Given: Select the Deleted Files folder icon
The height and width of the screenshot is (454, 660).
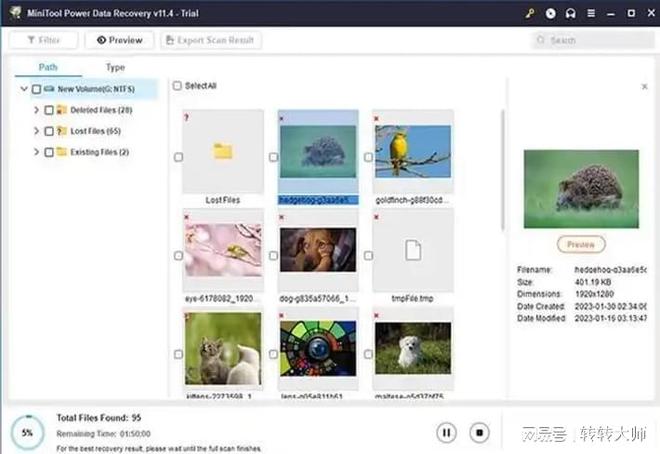Looking at the screenshot, I should (x=62, y=110).
